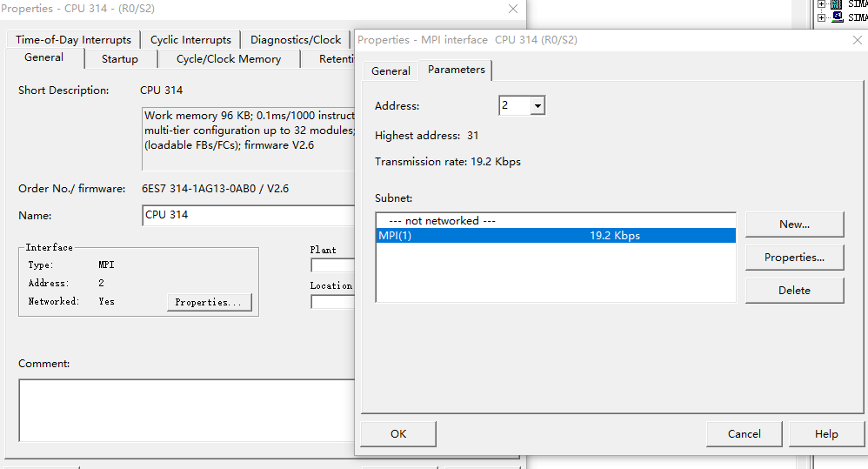868x469 pixels.
Task: Click the Delete subnet button
Action: coord(794,290)
